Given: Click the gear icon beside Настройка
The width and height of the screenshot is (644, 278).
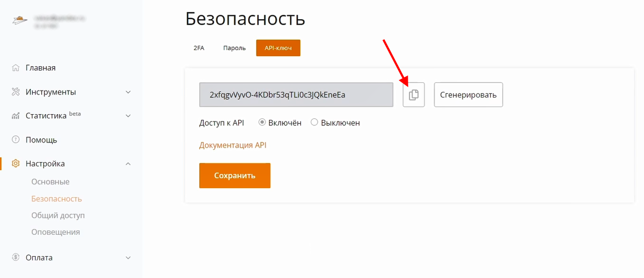Looking at the screenshot, I should point(16,164).
